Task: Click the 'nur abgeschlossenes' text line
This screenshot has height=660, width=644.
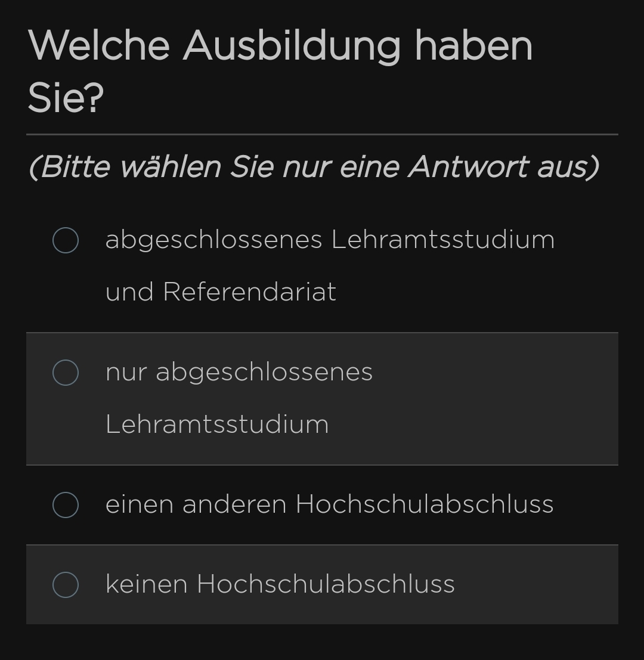Action: 239,372
